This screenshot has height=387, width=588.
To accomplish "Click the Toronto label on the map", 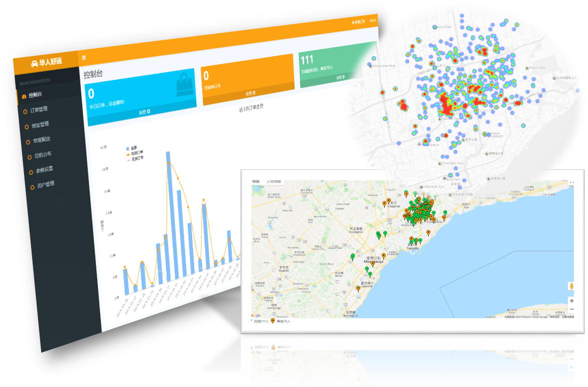I will pos(412,248).
